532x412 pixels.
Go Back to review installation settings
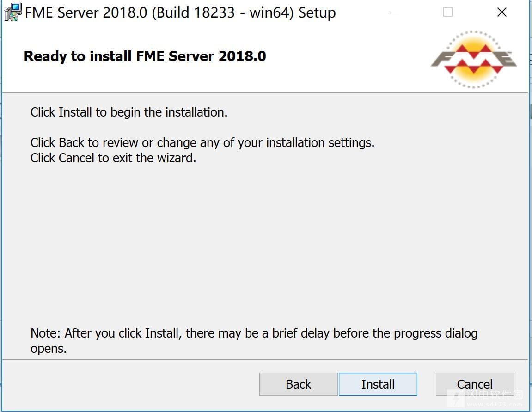click(x=298, y=384)
